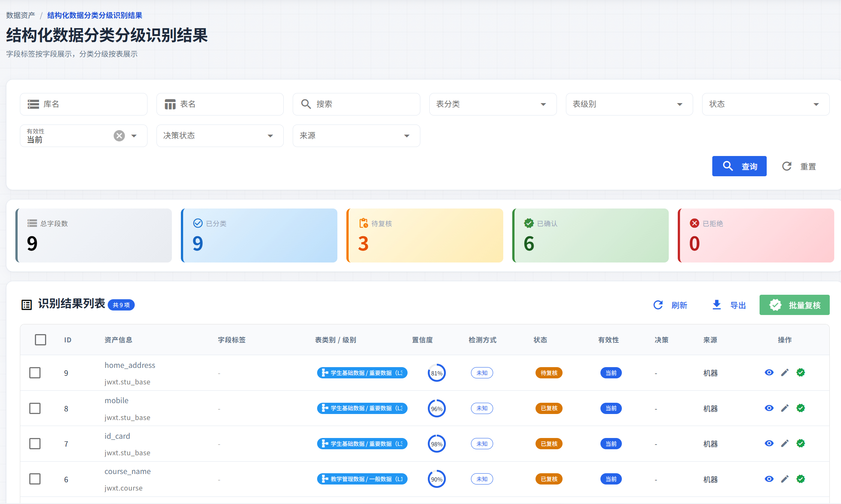Click the 数据资产 breadcrumb link
Viewport: 841px width, 504px height.
pos(20,15)
